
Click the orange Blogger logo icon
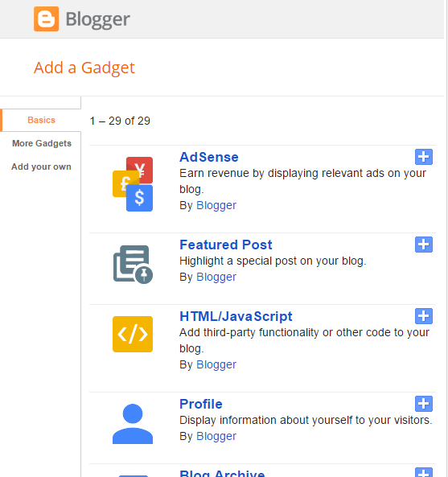[46, 19]
